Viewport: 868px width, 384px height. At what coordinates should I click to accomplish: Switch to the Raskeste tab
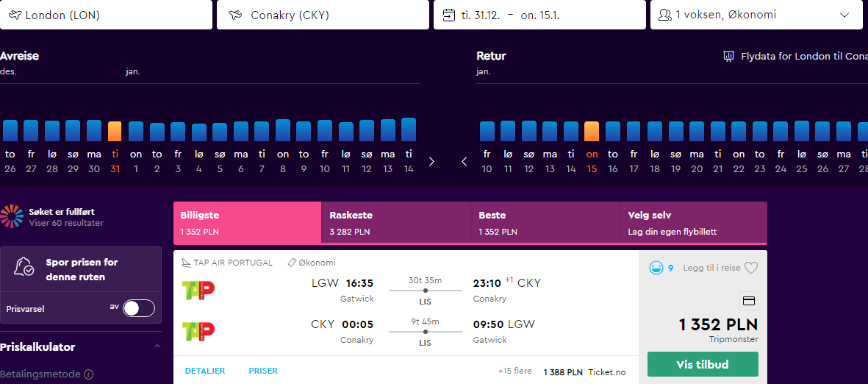396,222
